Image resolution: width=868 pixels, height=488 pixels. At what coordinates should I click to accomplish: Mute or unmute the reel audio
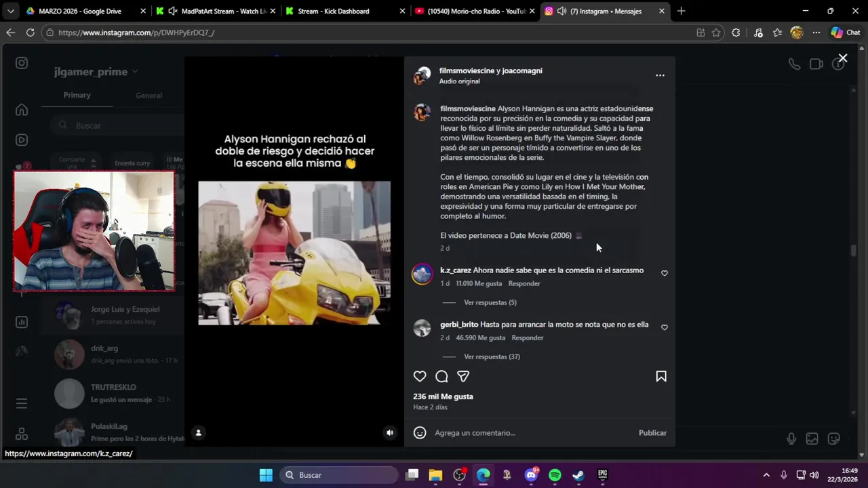[x=390, y=432]
